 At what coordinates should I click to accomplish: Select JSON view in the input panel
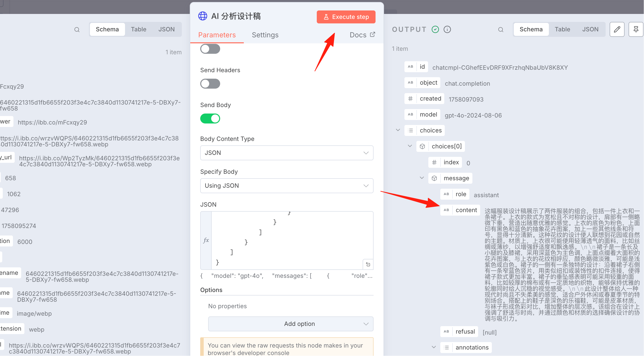[x=167, y=29]
